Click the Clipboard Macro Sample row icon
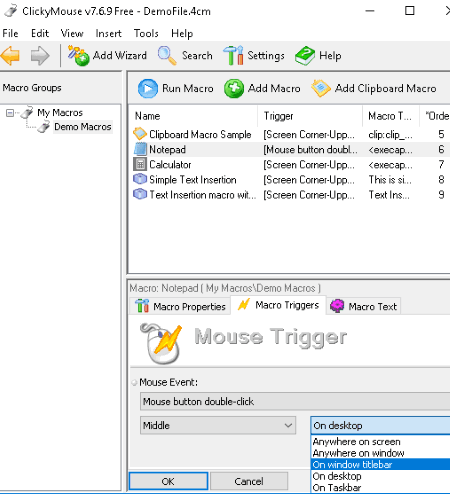450x494 pixels. tap(140, 134)
